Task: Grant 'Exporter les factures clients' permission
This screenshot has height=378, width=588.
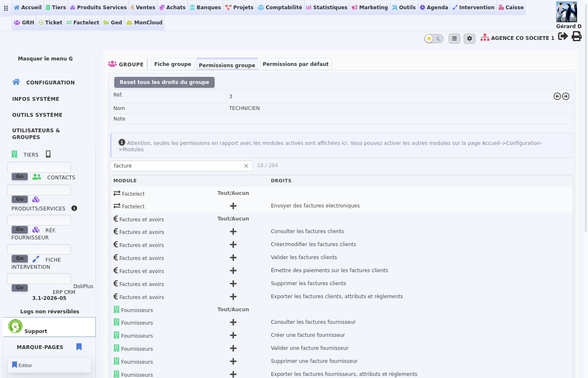Action: 233,297
